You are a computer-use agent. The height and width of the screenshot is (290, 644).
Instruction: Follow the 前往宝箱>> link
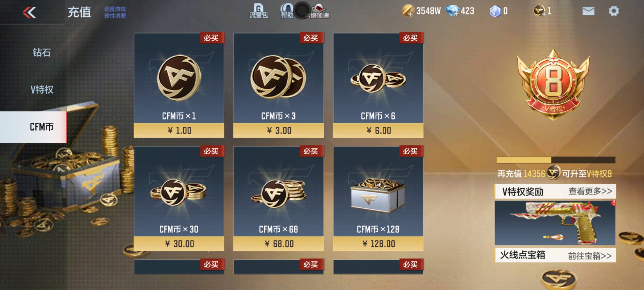click(590, 256)
